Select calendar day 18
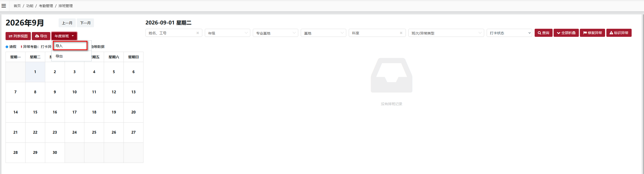644x174 pixels. [x=94, y=112]
